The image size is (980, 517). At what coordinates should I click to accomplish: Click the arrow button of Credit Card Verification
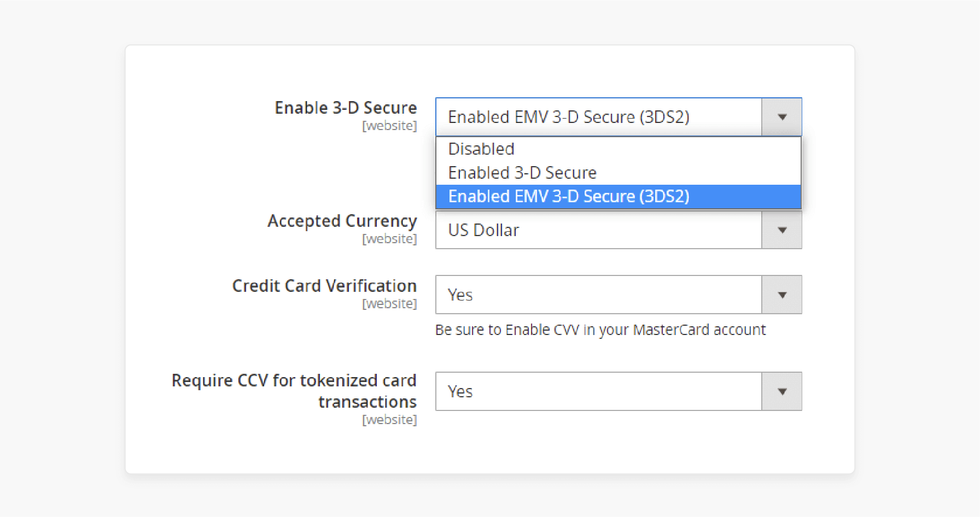tap(782, 295)
